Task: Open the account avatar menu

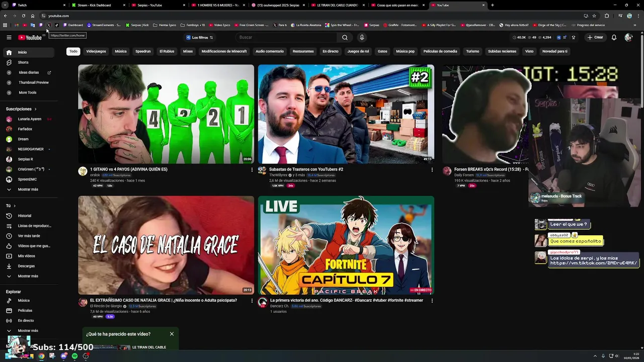Action: point(628,37)
